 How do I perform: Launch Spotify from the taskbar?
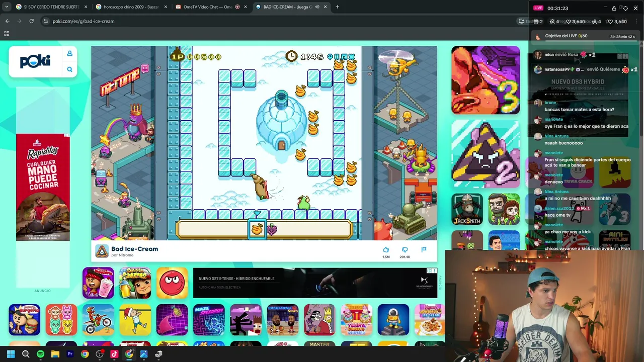pos(40,354)
